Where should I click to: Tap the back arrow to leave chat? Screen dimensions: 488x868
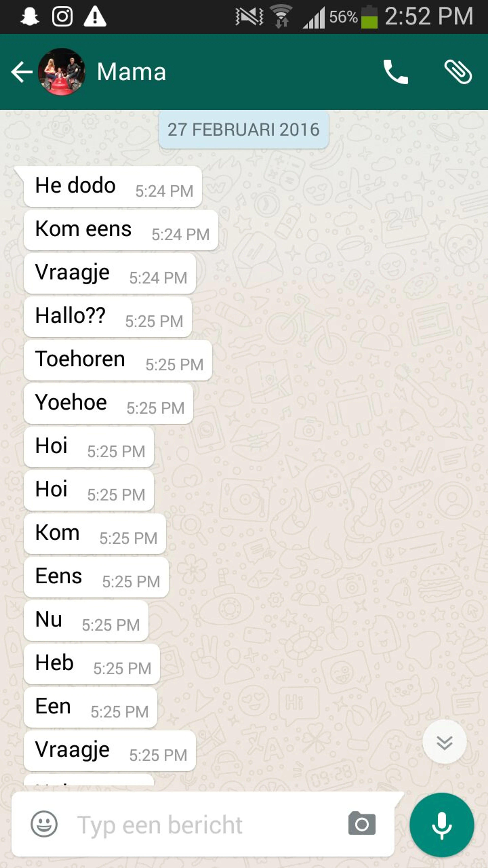[22, 72]
